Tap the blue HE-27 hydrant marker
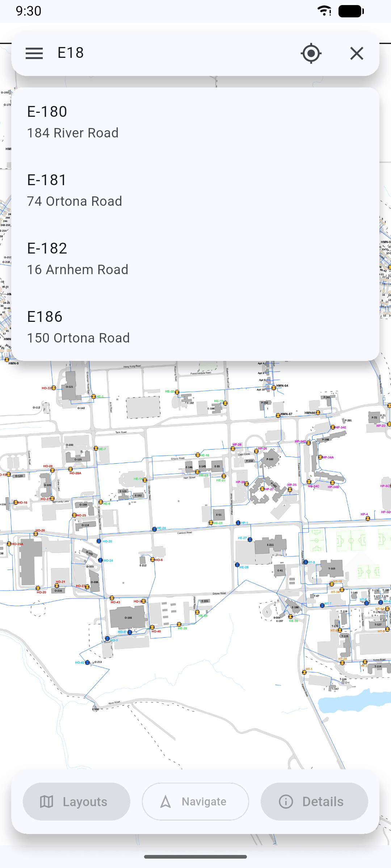The image size is (391, 868). point(250,539)
